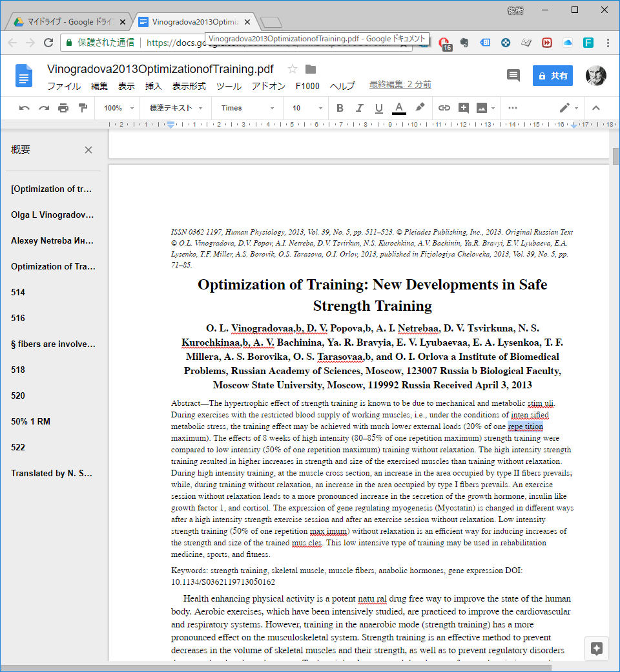Toggle bold formatting
This screenshot has height=672, width=620.
coord(340,108)
